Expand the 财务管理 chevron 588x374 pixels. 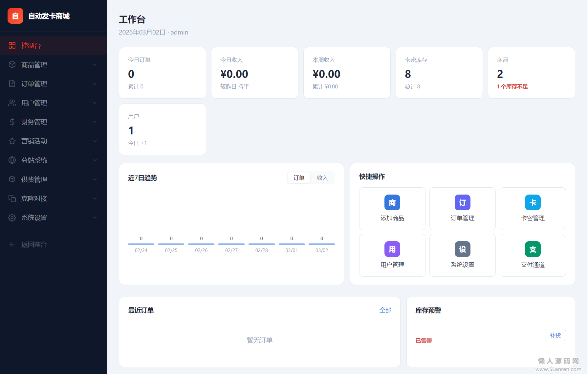coord(95,122)
